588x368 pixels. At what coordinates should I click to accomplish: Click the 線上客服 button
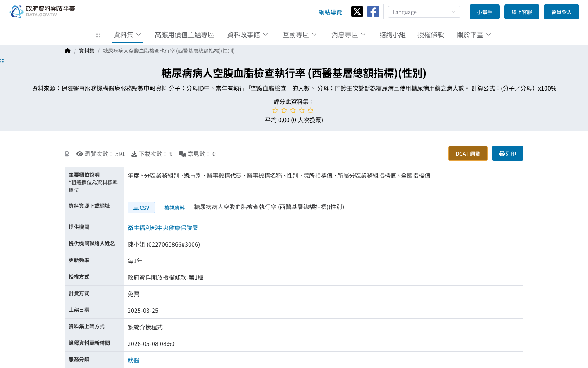[522, 12]
